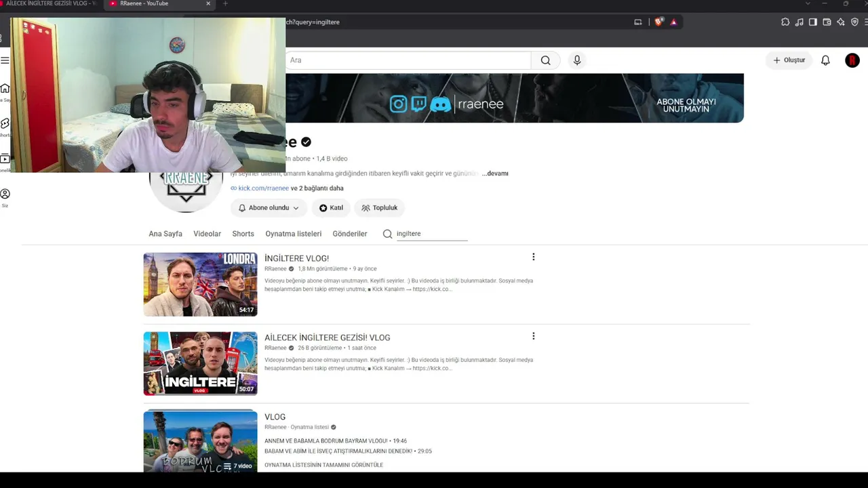Open the Bodrum VLOG playlist thumbnail

[200, 441]
